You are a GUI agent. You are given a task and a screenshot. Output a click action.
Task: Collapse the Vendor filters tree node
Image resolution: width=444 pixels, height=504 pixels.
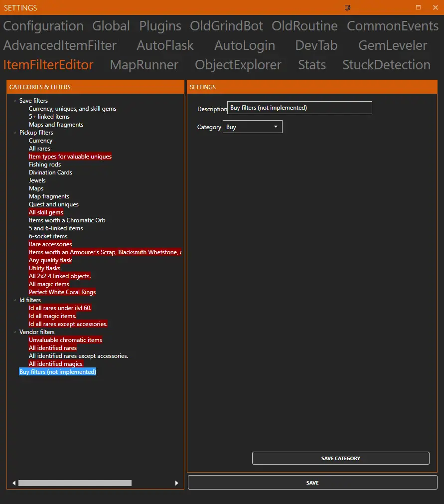pos(15,332)
